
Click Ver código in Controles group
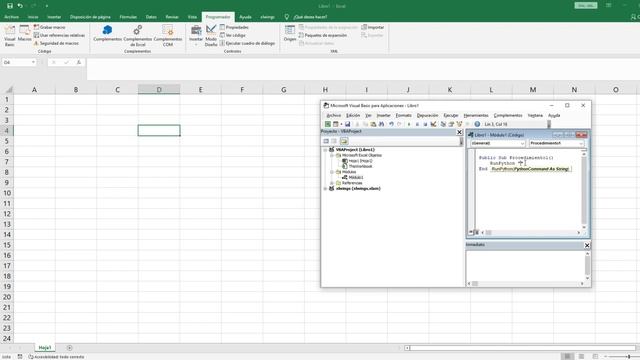click(232, 35)
